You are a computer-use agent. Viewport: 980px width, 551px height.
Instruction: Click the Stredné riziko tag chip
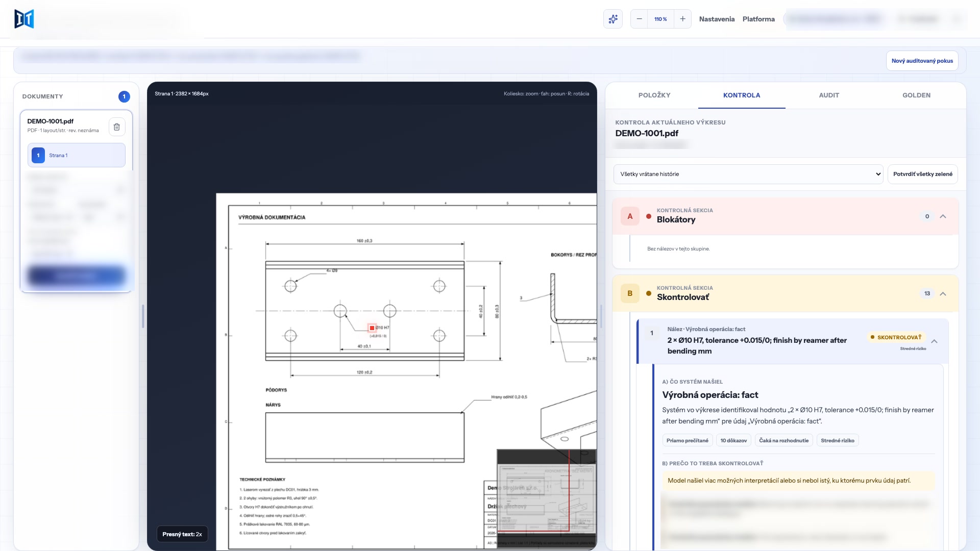[838, 440]
